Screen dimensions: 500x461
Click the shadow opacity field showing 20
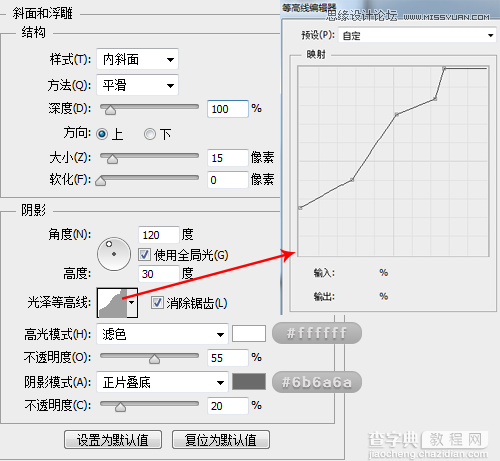click(x=228, y=406)
